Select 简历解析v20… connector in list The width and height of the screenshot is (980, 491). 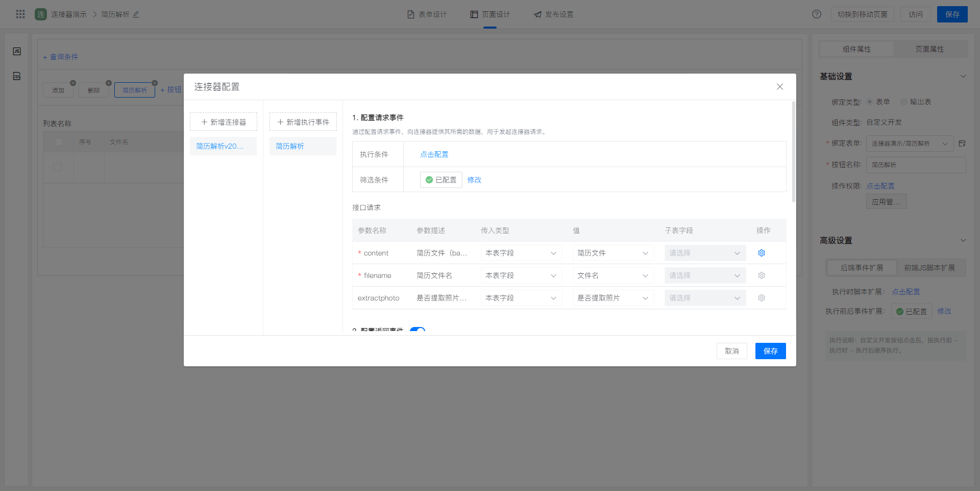pyautogui.click(x=224, y=146)
